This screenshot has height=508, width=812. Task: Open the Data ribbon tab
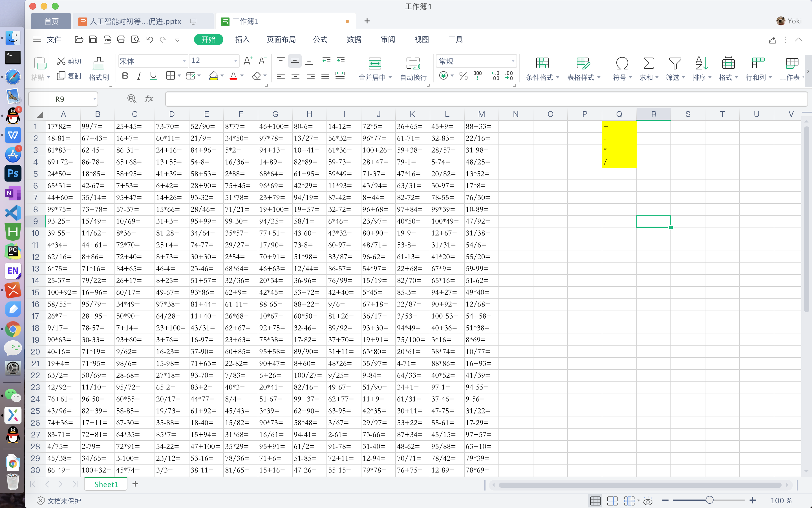(354, 40)
